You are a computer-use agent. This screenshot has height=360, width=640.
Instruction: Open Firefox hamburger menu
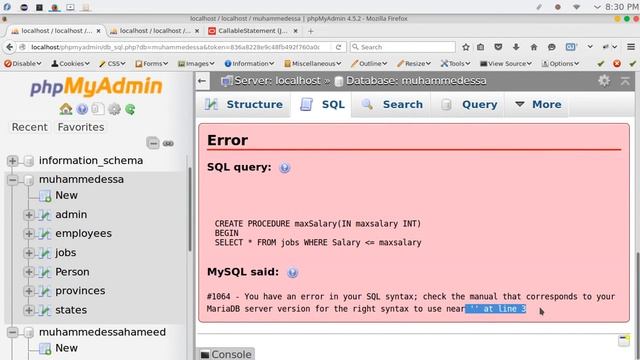tap(631, 47)
